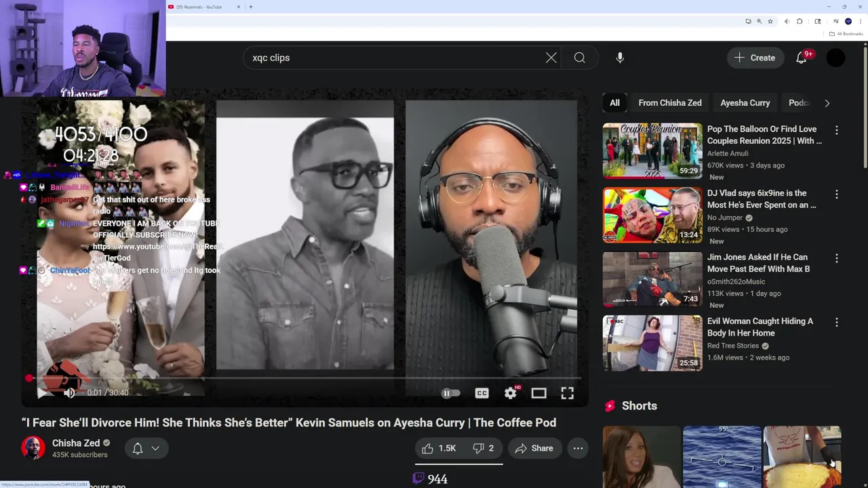Share this video
The width and height of the screenshot is (868, 488).
coord(534,448)
